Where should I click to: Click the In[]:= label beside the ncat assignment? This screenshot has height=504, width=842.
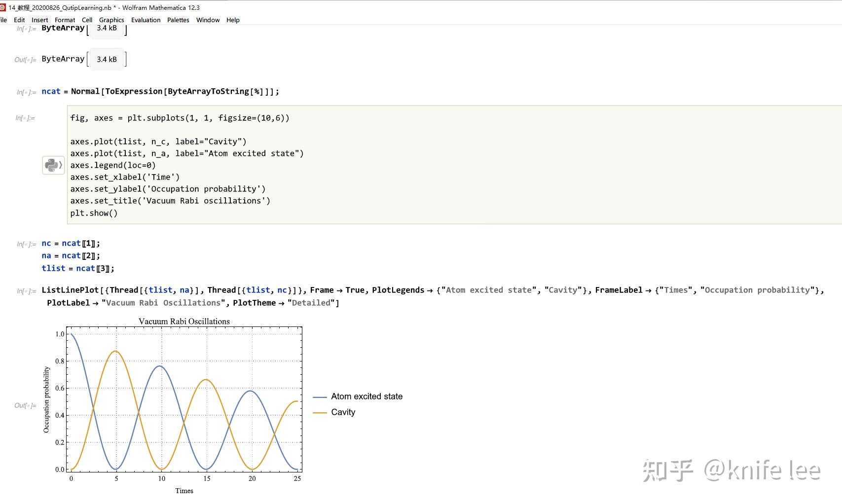click(25, 92)
